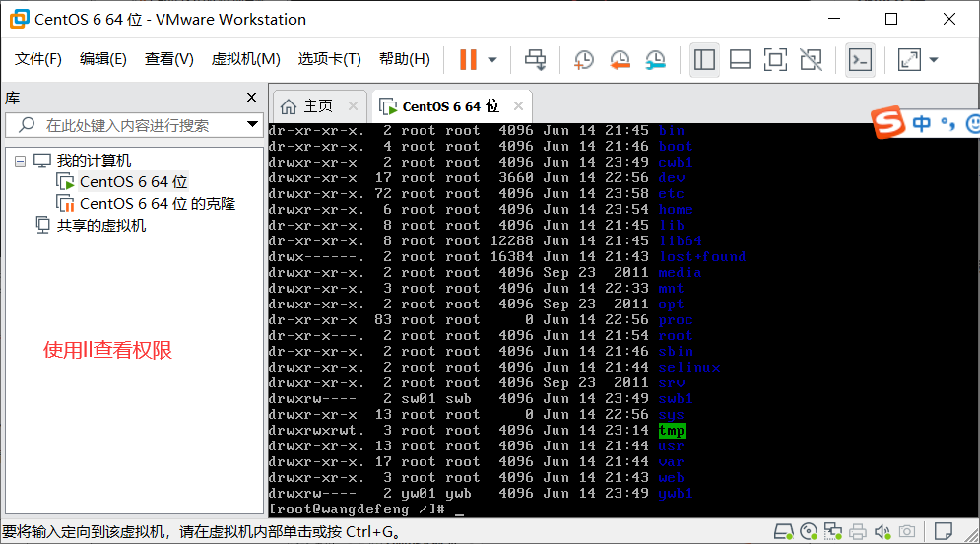The image size is (980, 544).
Task: Click the stretch guest display icon
Action: (x=909, y=60)
